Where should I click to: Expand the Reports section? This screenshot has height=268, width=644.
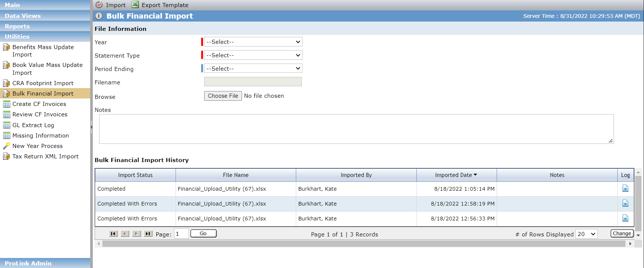click(45, 26)
